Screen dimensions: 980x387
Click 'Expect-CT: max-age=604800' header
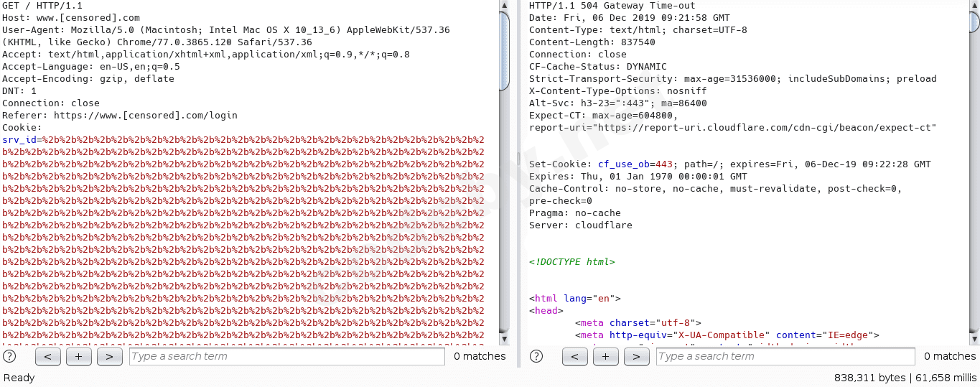pyautogui.click(x=604, y=116)
